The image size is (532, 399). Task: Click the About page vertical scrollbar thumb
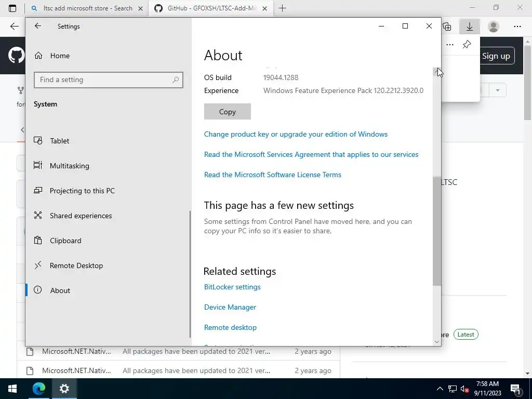click(x=436, y=231)
